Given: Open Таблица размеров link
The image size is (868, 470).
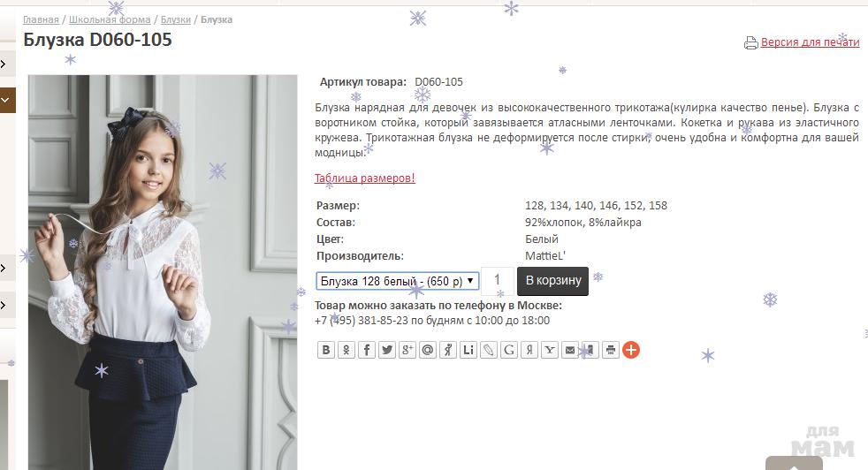Looking at the screenshot, I should (365, 178).
